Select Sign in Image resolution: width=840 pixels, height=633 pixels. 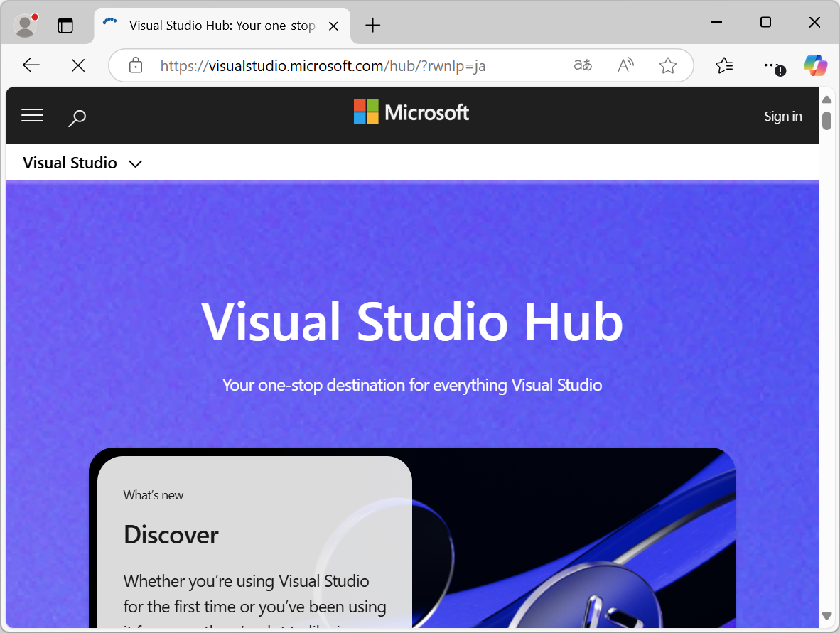coord(782,116)
